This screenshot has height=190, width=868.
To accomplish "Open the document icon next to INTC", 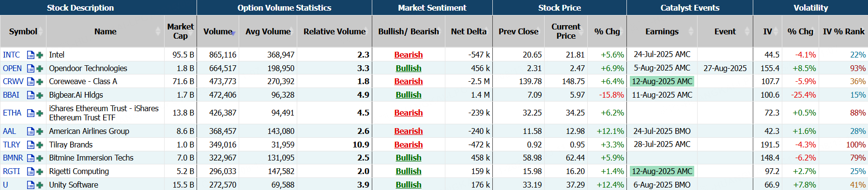I will 30,55.
